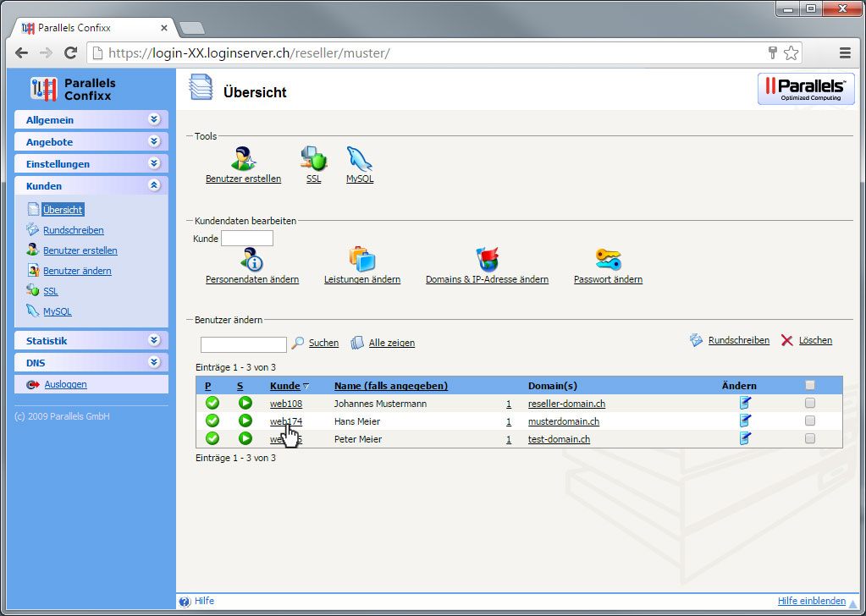Click Hilfe einblenden link
The image size is (866, 616).
[811, 601]
